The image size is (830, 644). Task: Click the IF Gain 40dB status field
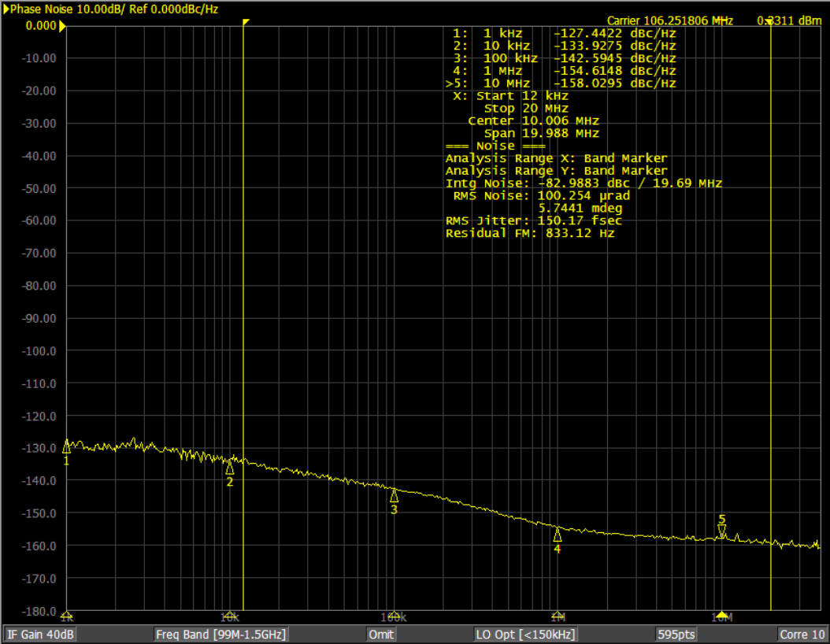tap(41, 635)
